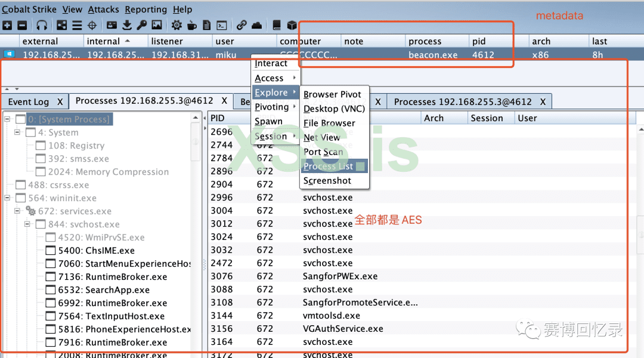Click the Windows beacon icon in the session row
This screenshot has width=644, height=358.
(9, 54)
